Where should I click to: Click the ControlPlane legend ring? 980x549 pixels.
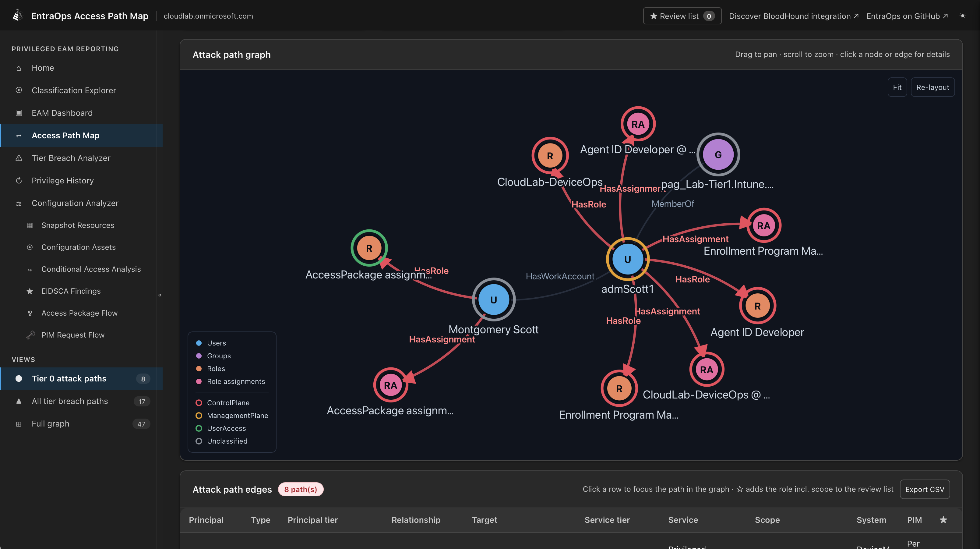(x=199, y=403)
